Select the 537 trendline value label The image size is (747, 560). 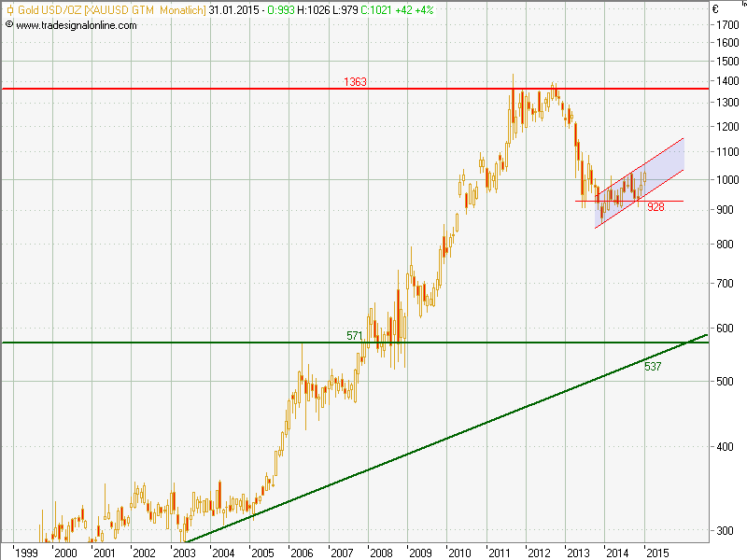(653, 367)
